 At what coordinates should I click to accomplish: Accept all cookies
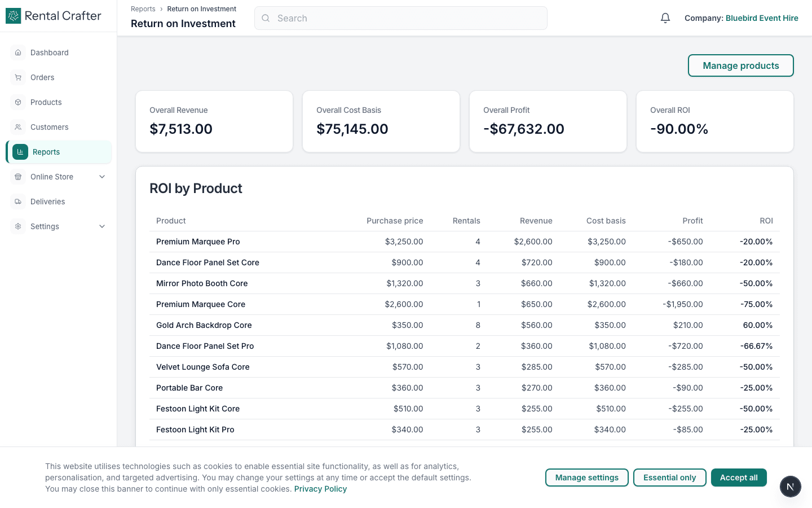coord(739,478)
